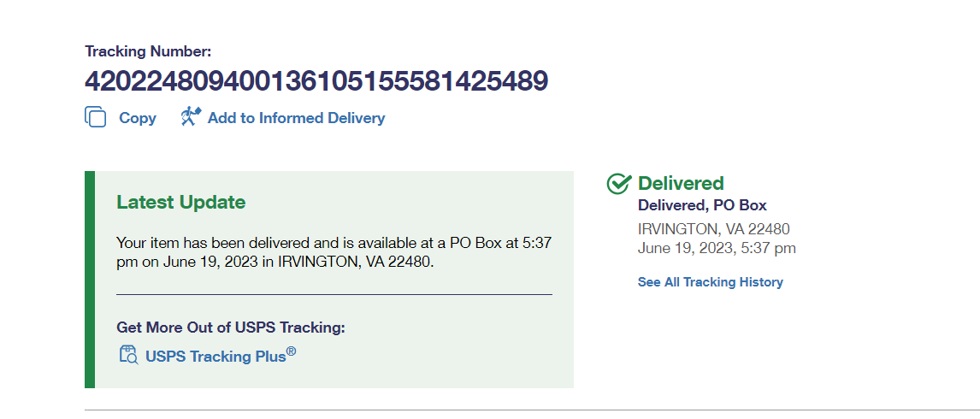Image resolution: width=980 pixels, height=419 pixels.
Task: Click IRVINGTON, VA 22480 under Delivered status
Action: 713,229
